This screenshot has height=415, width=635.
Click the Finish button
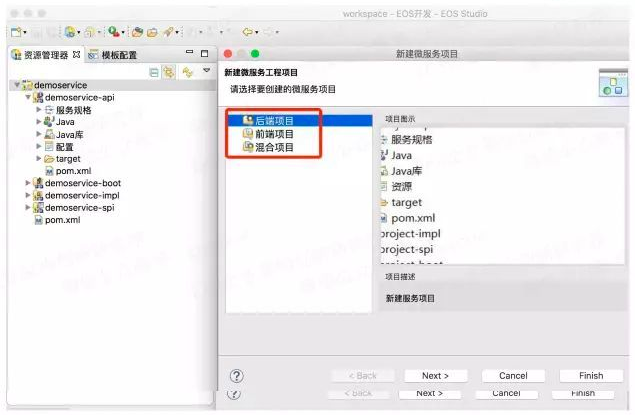pos(591,376)
